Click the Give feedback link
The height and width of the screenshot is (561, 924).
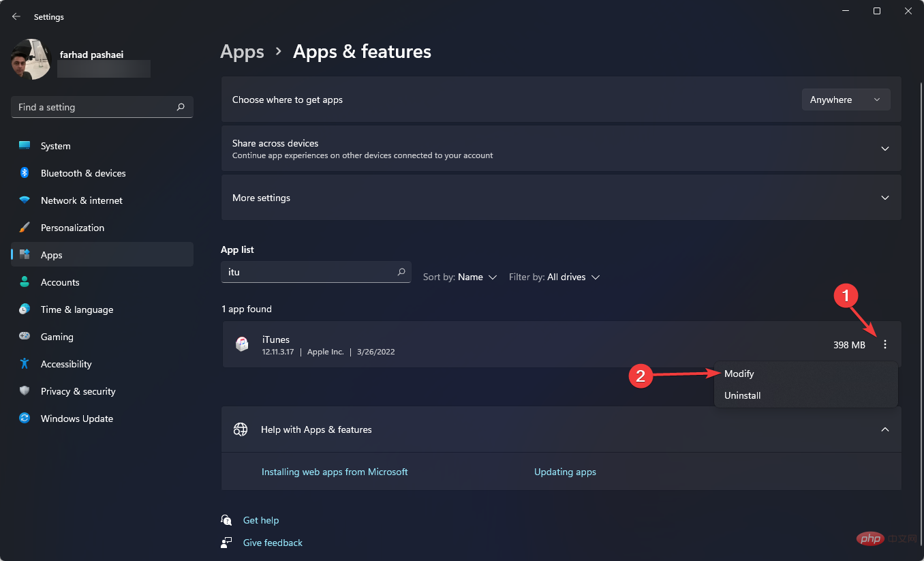pos(273,543)
